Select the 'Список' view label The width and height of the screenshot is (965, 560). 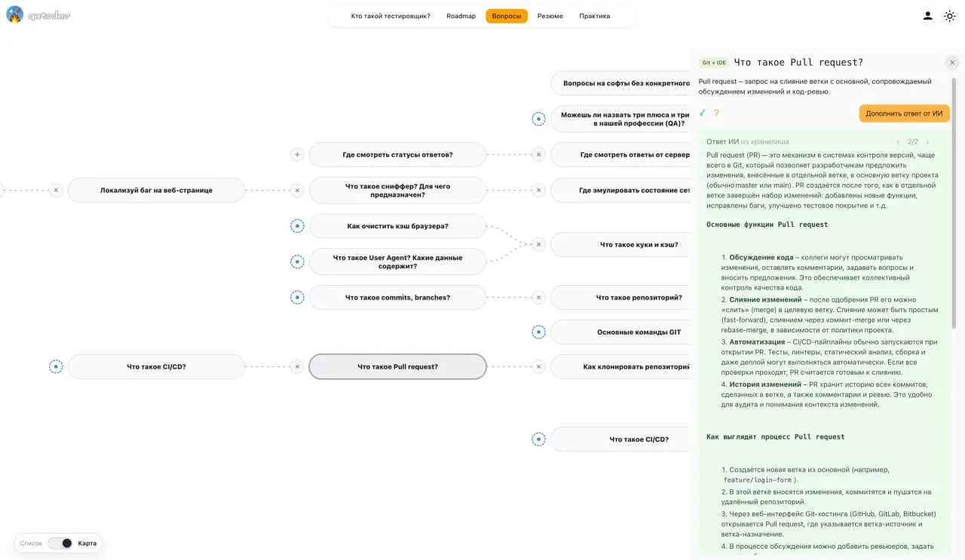(31, 543)
